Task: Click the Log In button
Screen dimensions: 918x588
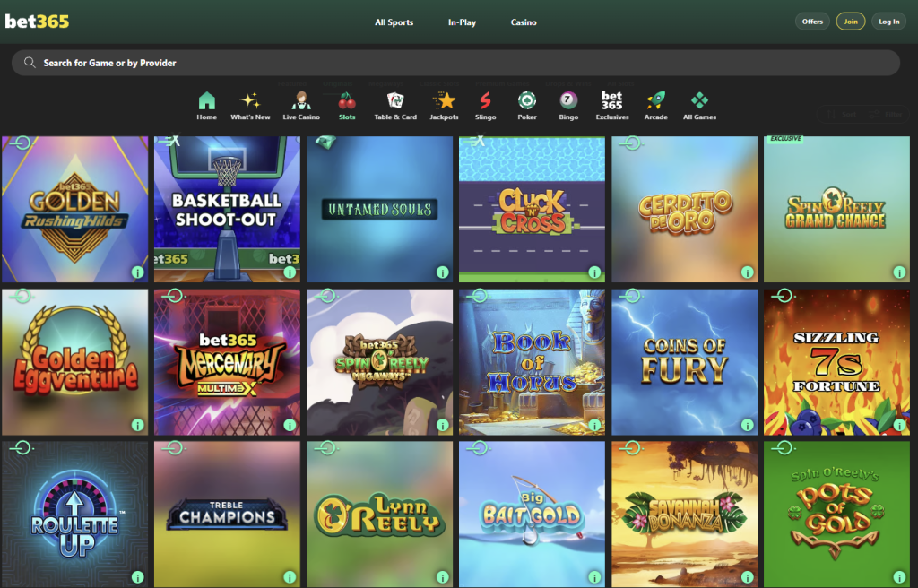Action: tap(888, 22)
